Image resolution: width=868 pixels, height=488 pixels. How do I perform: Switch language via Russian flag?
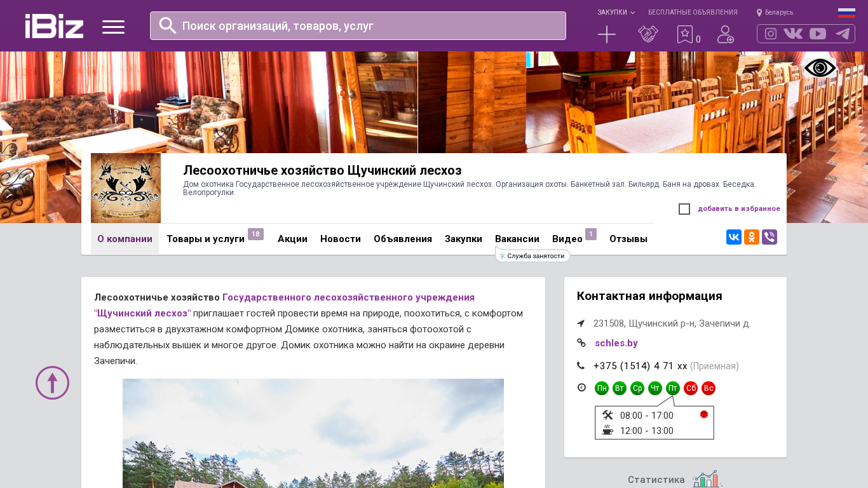click(846, 13)
